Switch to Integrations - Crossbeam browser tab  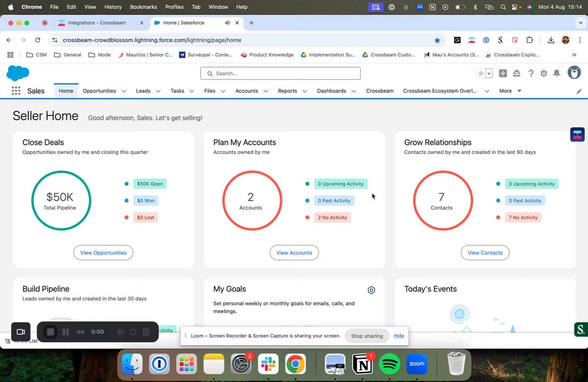(96, 22)
